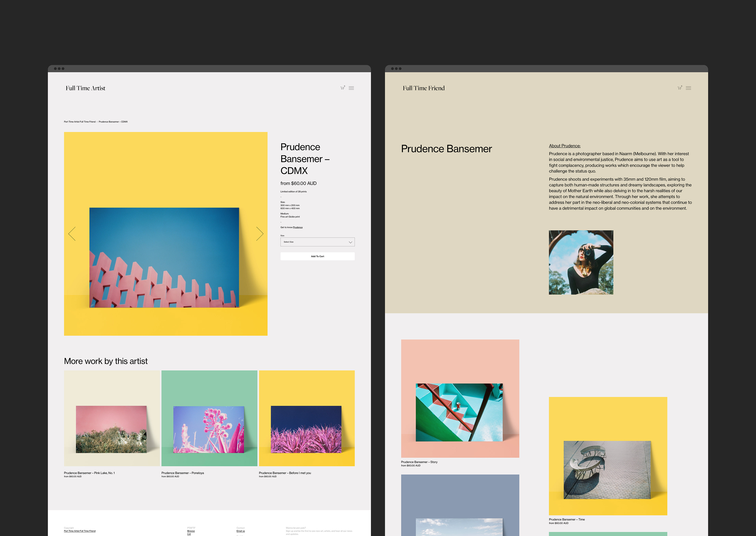The image size is (756, 536).
Task: Open the Pink Lake, No. 1 thumbnail
Action: tap(112, 418)
